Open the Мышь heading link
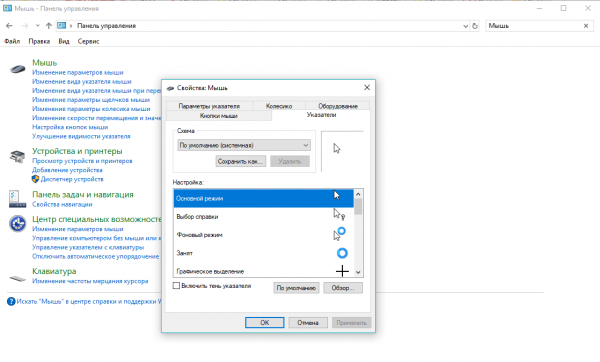The height and width of the screenshot is (362, 600). (44, 62)
